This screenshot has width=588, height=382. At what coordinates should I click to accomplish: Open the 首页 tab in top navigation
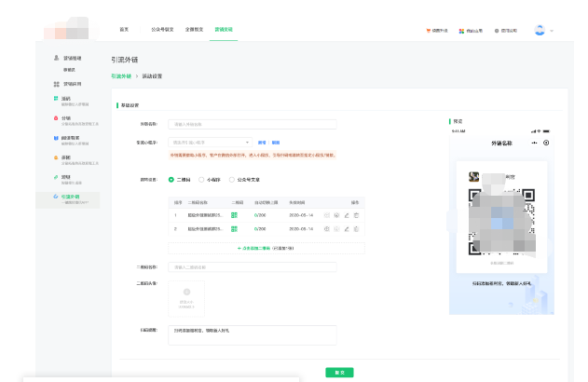[124, 30]
